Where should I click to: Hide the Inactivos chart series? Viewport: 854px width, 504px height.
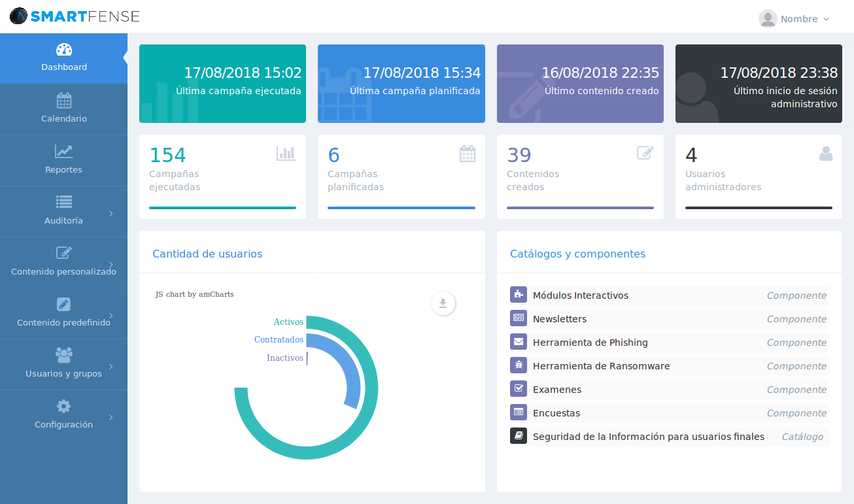[284, 358]
